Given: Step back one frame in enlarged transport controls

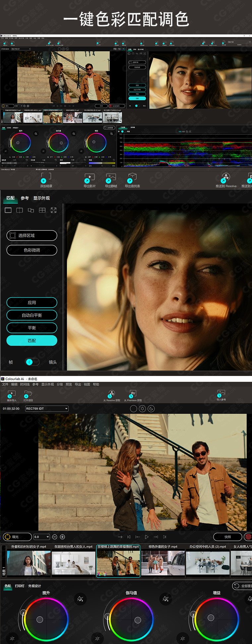Looking at the screenshot, I should pos(138,537).
